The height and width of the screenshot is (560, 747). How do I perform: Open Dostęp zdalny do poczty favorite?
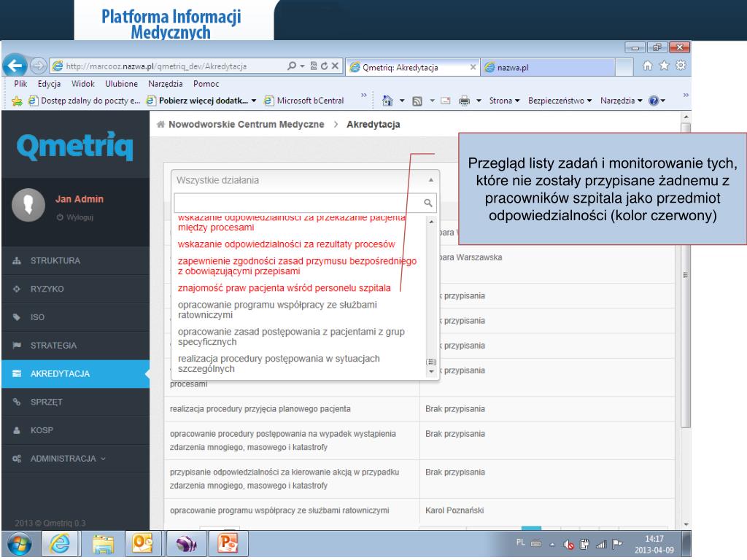(85, 101)
